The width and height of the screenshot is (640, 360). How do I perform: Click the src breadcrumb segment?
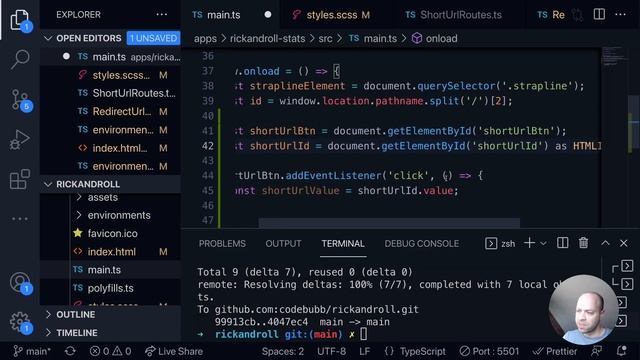[x=325, y=39]
